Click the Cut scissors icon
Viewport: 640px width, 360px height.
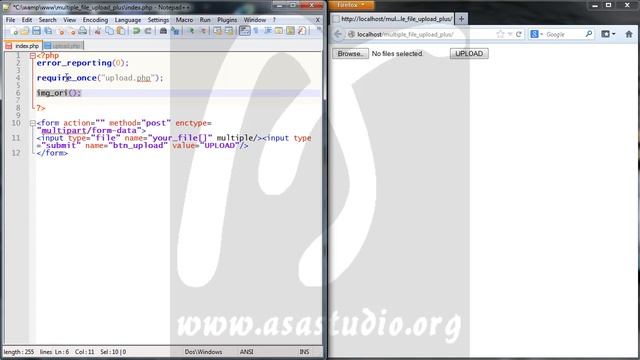pyautogui.click(x=98, y=31)
